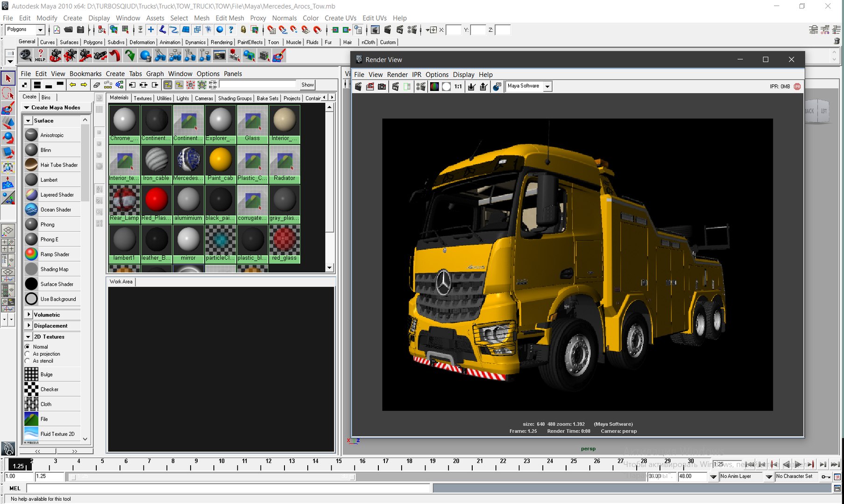Viewport: 844px width, 504px height.
Task: Open the Bins tab in Hypershade
Action: 46,97
